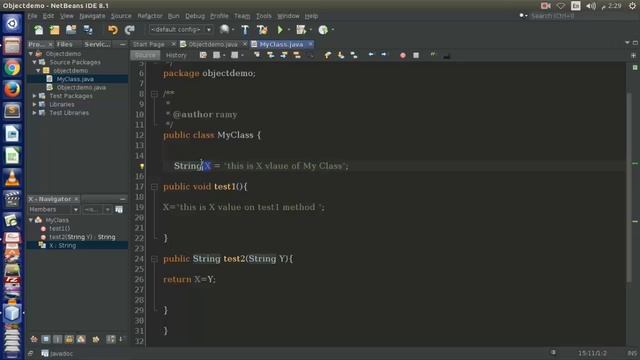Image resolution: width=640 pixels, height=360 pixels.
Task: Click the editor vertical scrollbar
Action: pyautogui.click(x=629, y=188)
